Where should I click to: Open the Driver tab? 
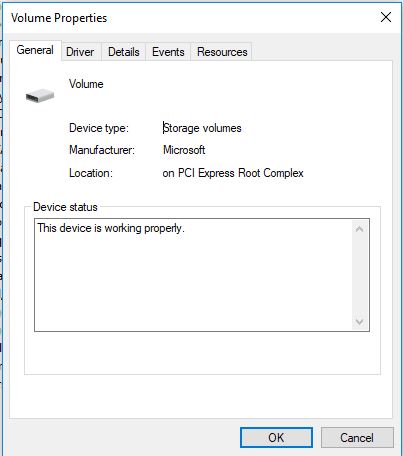click(x=80, y=52)
